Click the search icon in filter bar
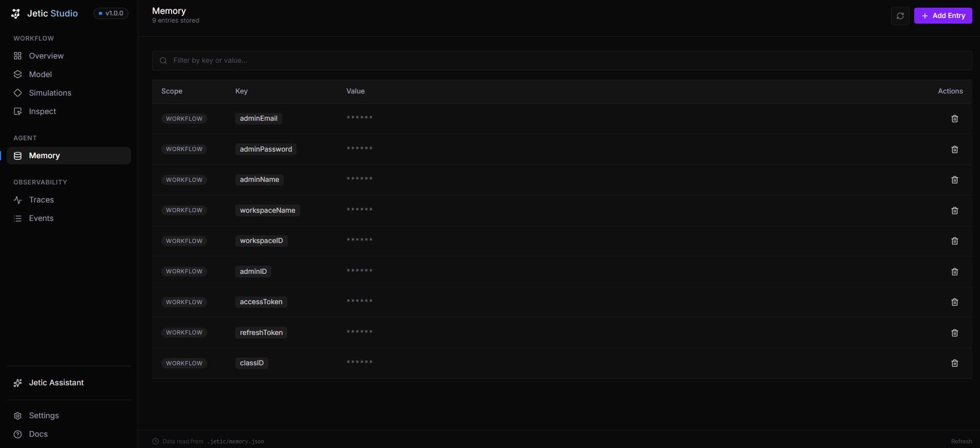The width and height of the screenshot is (980, 448). [163, 61]
